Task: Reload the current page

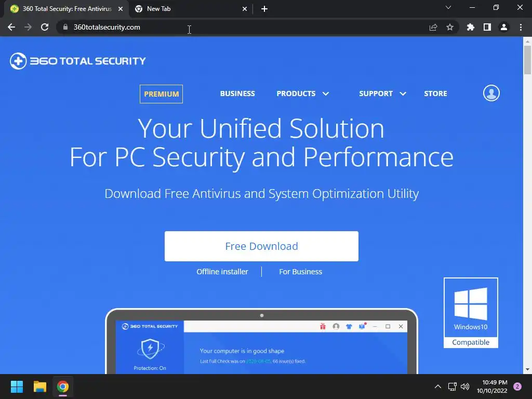Action: click(x=45, y=27)
